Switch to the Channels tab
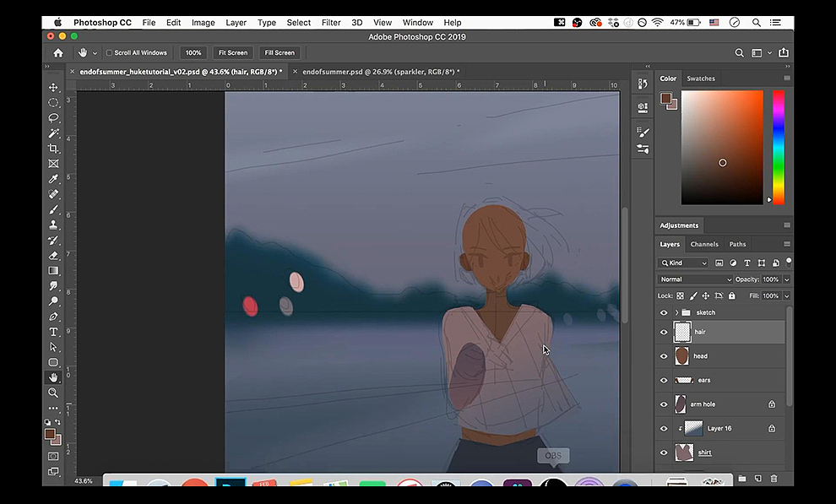This screenshot has width=836, height=504. 704,244
